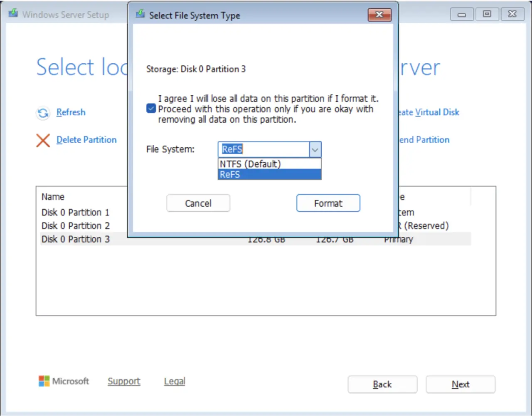This screenshot has height=416, width=532.
Task: Open the Support link
Action: (124, 381)
